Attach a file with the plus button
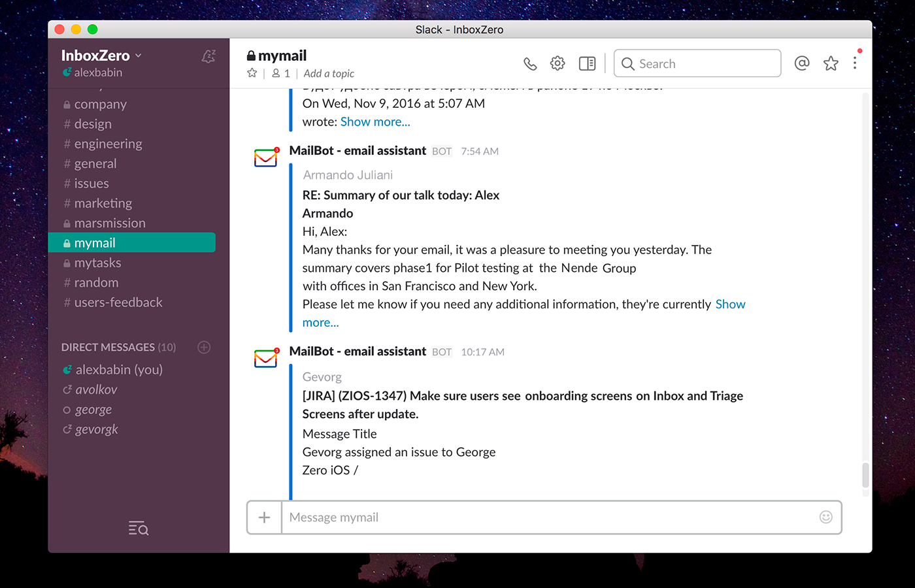The width and height of the screenshot is (915, 588). [x=264, y=517]
